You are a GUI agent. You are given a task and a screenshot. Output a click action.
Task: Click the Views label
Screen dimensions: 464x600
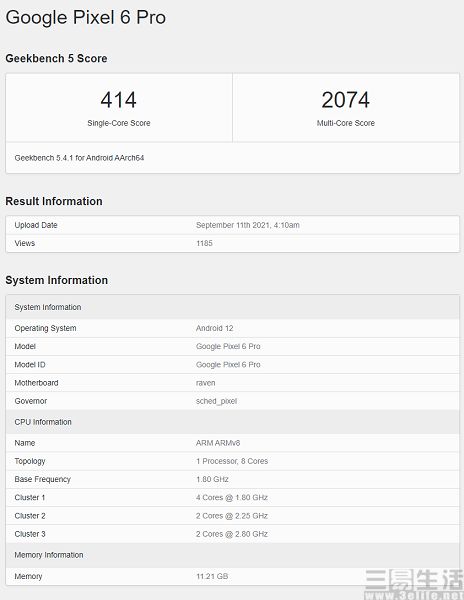pyautogui.click(x=24, y=243)
